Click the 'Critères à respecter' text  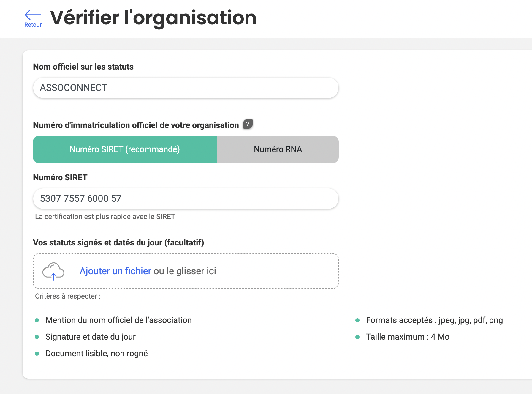(x=68, y=296)
